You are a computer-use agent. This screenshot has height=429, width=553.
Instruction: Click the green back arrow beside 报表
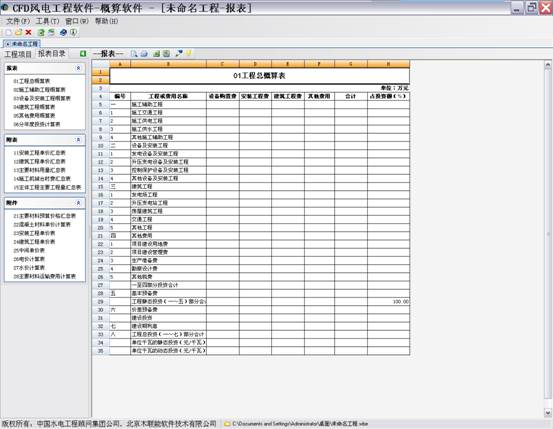point(83,54)
